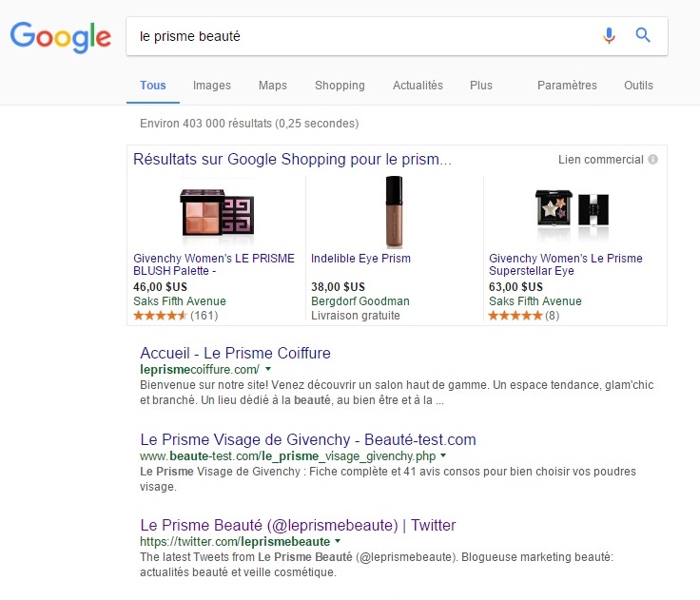The height and width of the screenshot is (600, 700).
Task: Click the Superstellar Eye palette thumbnail
Action: [x=572, y=209]
